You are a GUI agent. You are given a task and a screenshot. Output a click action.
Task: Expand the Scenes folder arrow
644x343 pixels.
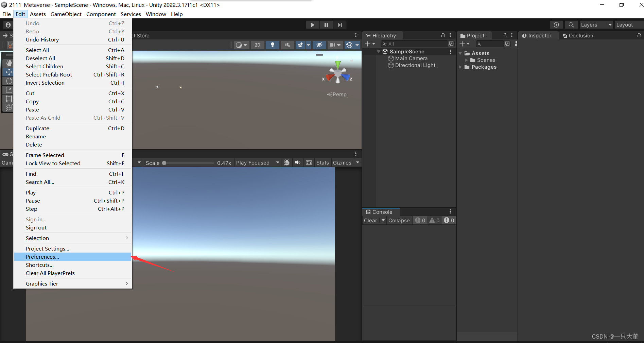click(x=466, y=60)
